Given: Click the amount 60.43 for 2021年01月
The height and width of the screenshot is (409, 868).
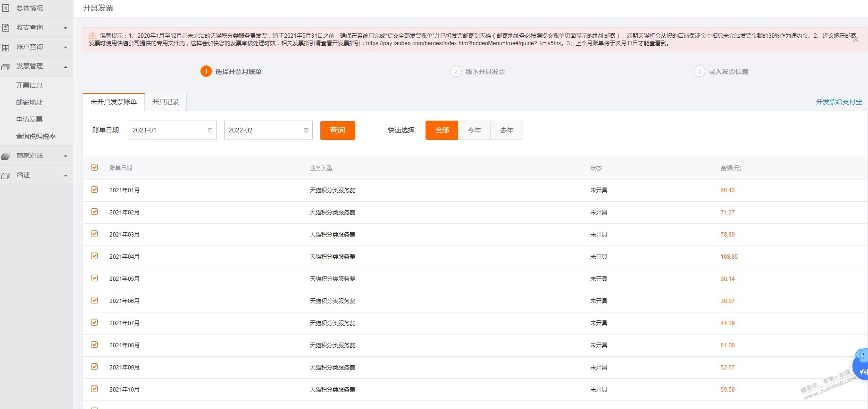Looking at the screenshot, I should 727,190.
